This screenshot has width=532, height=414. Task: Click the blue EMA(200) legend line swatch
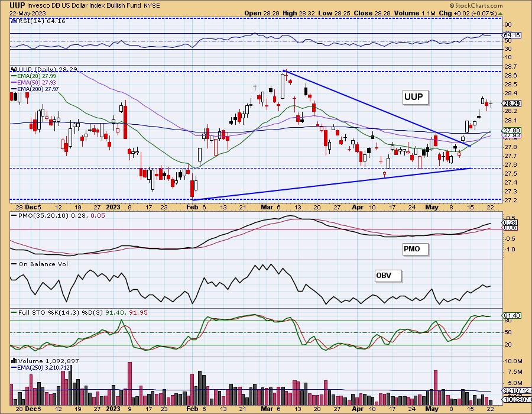(14, 89)
